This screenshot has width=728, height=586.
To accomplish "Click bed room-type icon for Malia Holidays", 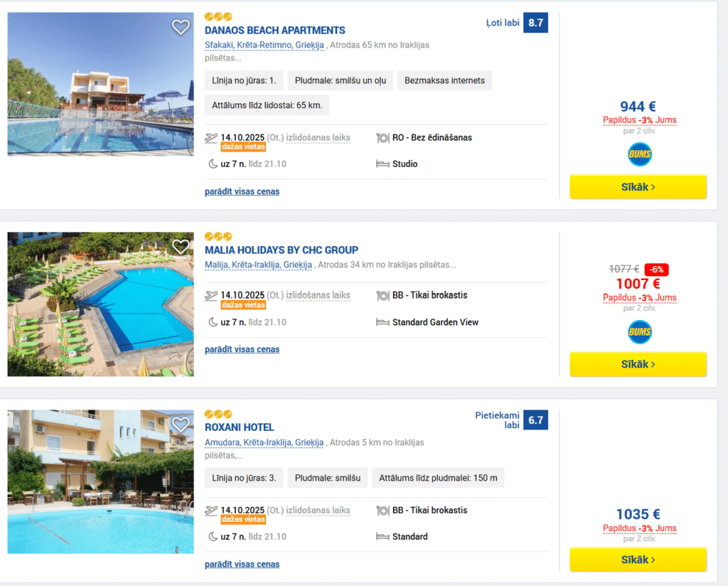I will click(x=382, y=322).
